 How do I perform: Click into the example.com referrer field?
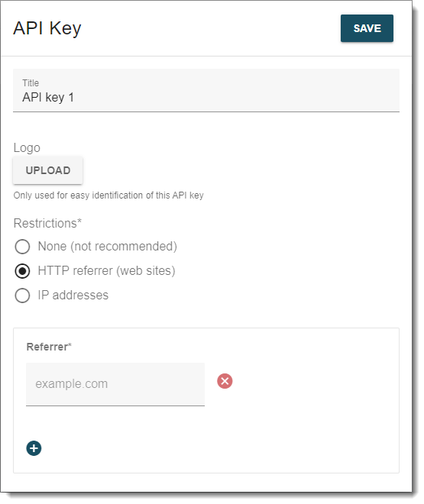(x=115, y=384)
